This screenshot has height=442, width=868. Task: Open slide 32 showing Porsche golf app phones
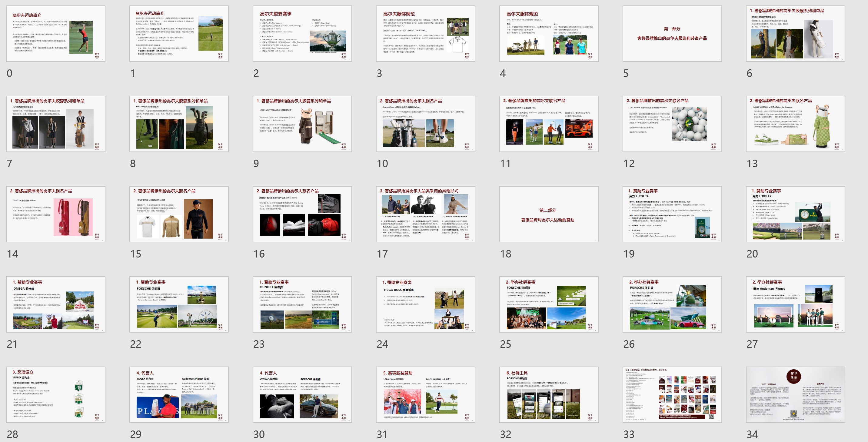click(x=549, y=394)
